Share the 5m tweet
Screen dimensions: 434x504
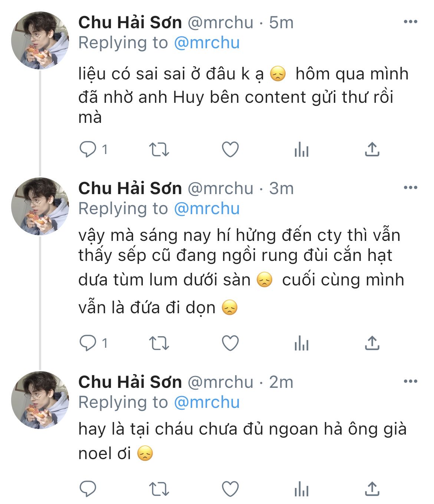(x=372, y=150)
